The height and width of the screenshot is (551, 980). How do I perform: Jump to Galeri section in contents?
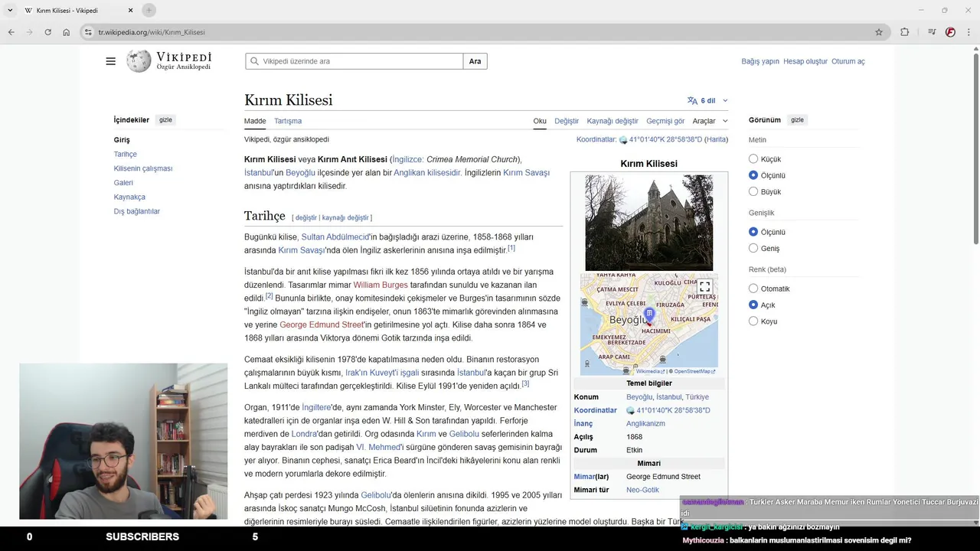(x=123, y=183)
